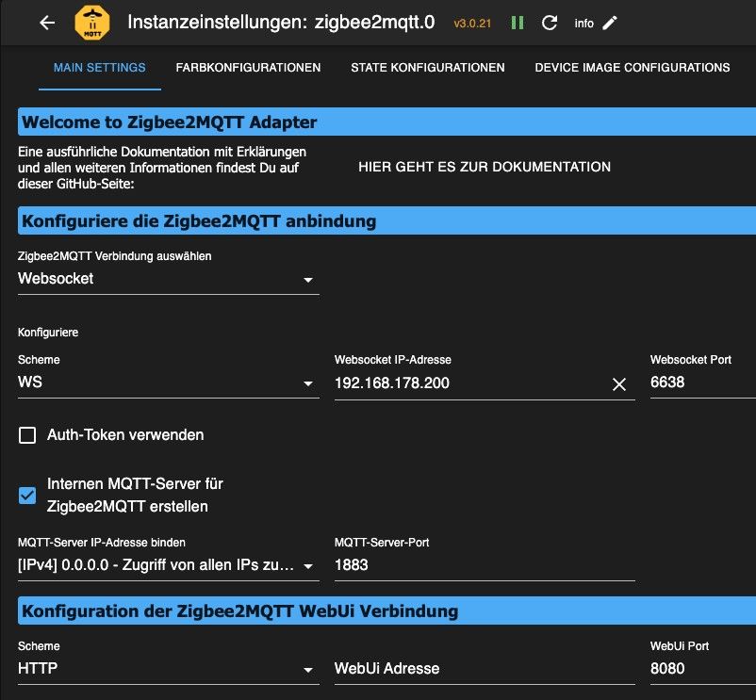Switch to the Main Settings tab
Screen dimensions: 756x700
99,68
